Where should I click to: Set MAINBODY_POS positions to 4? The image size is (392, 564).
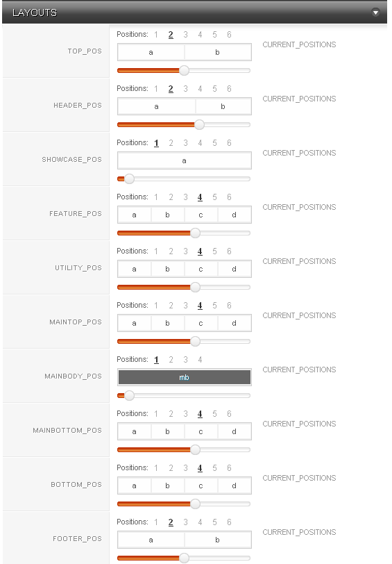(x=200, y=360)
